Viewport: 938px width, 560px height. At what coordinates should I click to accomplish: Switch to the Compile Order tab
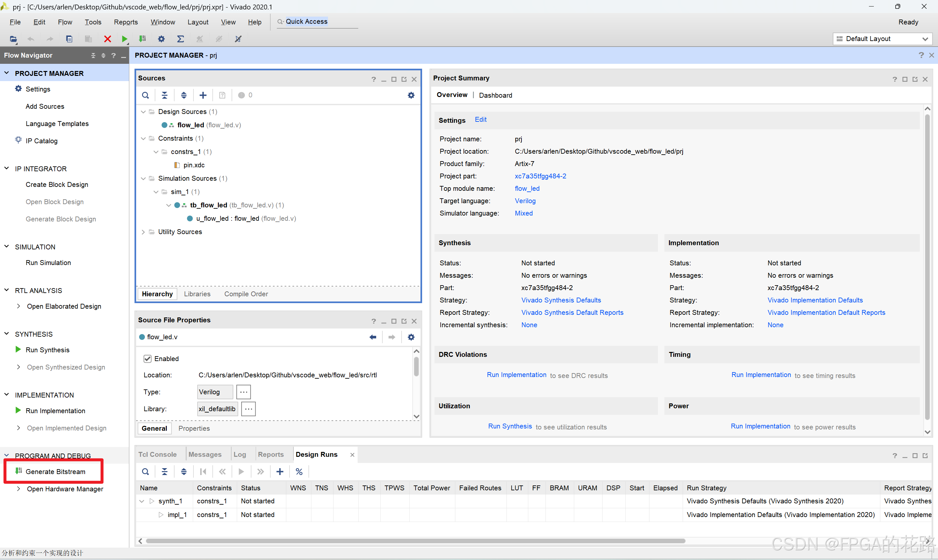pyautogui.click(x=246, y=294)
